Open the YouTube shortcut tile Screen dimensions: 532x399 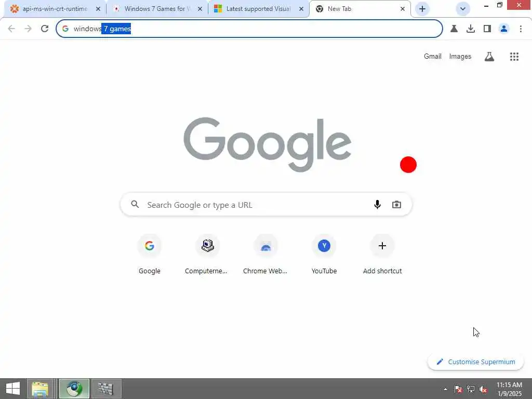click(x=324, y=255)
